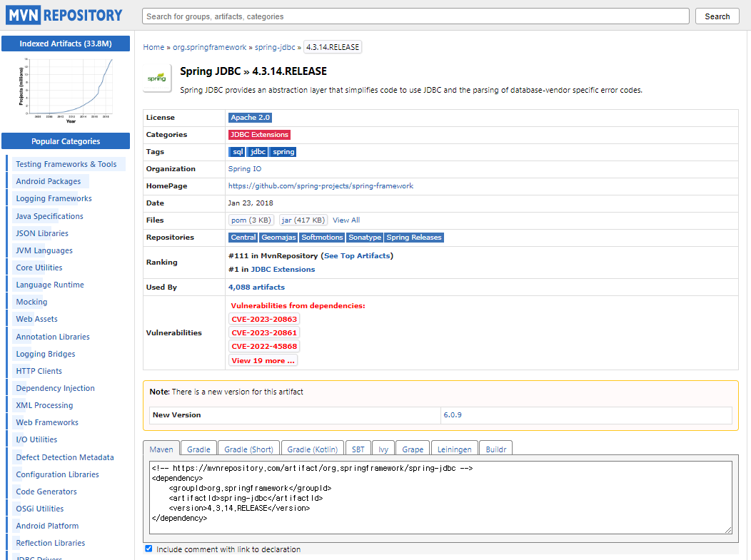Select the Buildr tab

tap(495, 449)
